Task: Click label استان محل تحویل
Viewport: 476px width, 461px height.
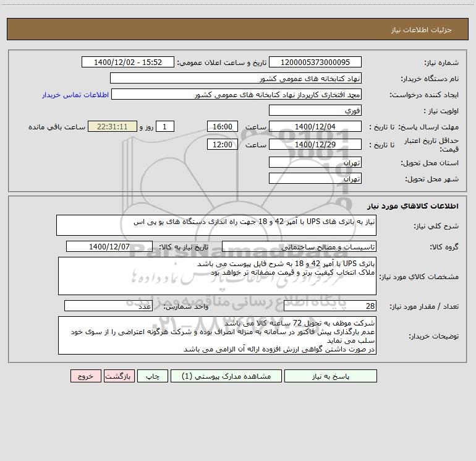Action: coord(430,163)
